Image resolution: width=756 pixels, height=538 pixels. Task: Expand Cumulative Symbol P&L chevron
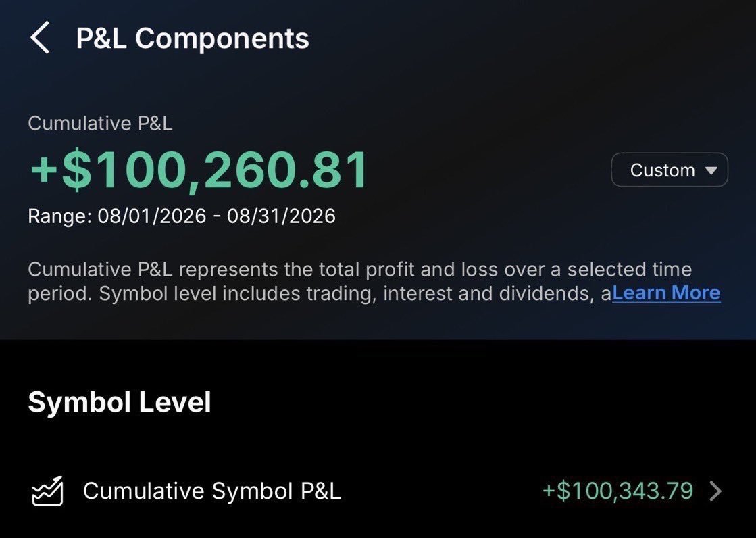click(716, 491)
